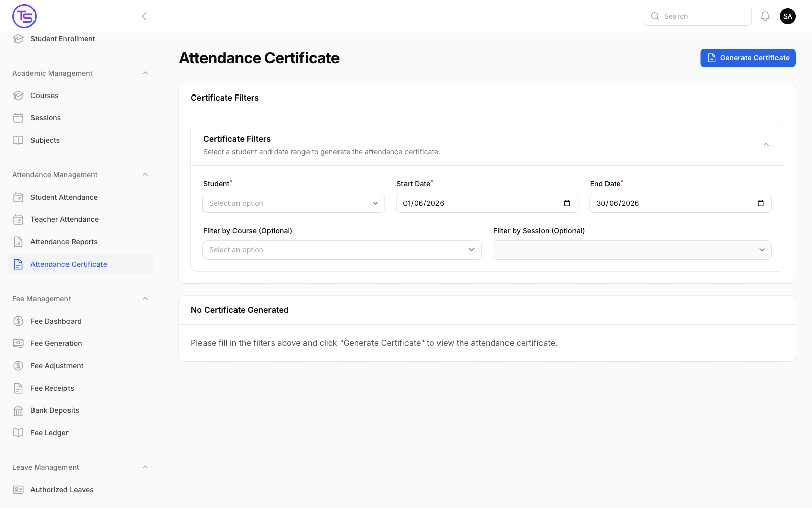Click the TS logo icon

(x=24, y=16)
